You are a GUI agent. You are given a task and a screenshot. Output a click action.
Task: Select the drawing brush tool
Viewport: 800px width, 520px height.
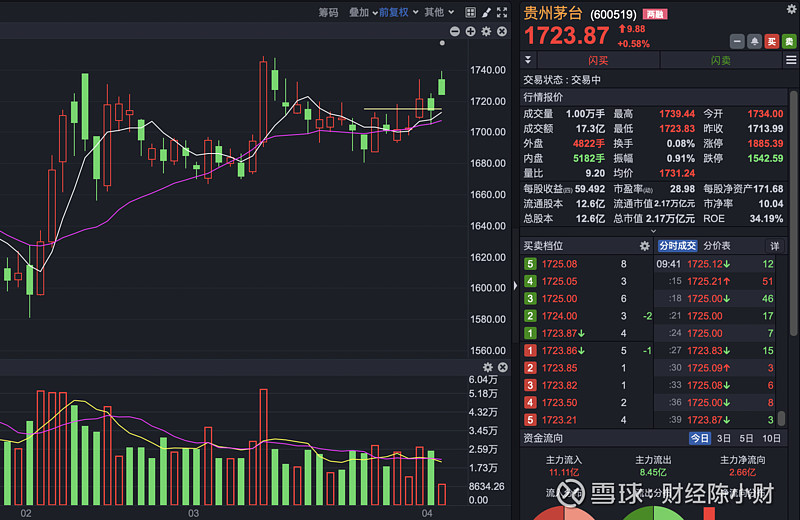point(486,12)
